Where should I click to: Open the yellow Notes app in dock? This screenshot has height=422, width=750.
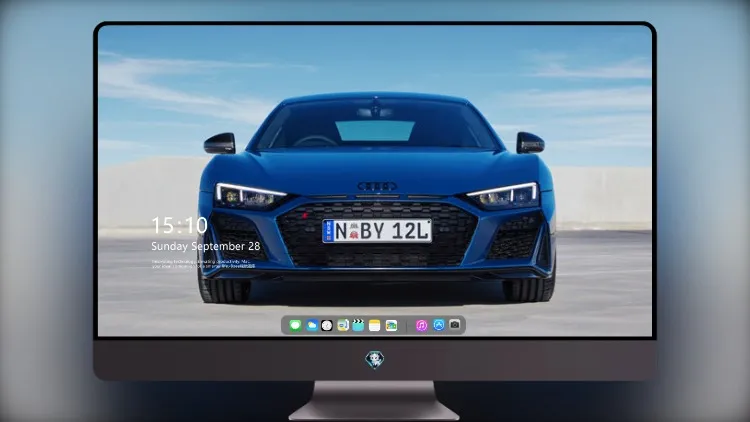point(375,325)
